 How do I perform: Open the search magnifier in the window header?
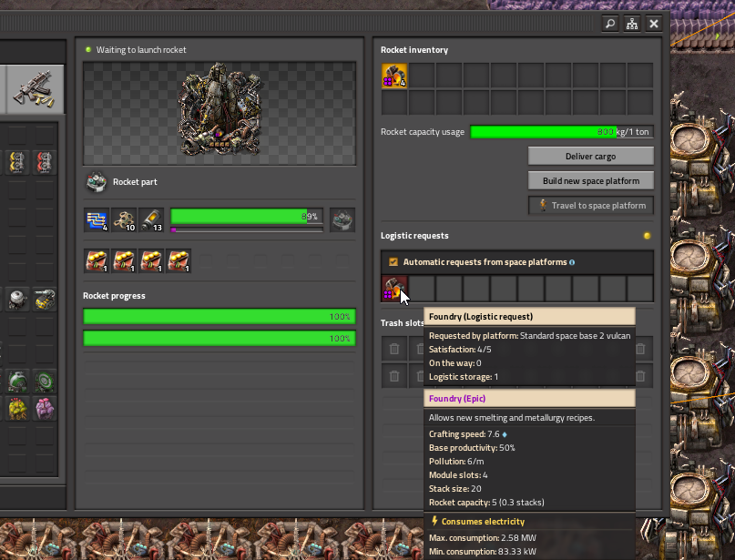pyautogui.click(x=610, y=24)
